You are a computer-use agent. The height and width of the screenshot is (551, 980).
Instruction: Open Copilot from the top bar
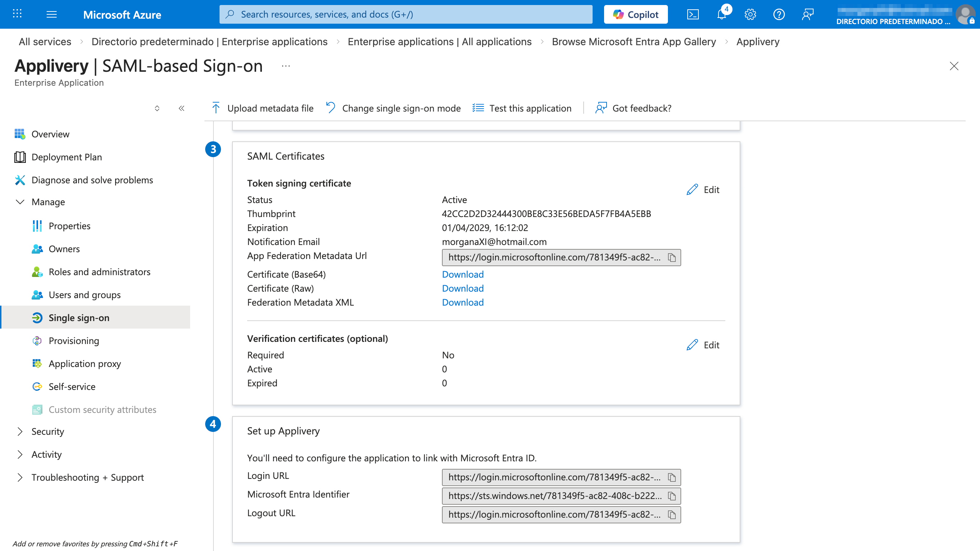[635, 14]
